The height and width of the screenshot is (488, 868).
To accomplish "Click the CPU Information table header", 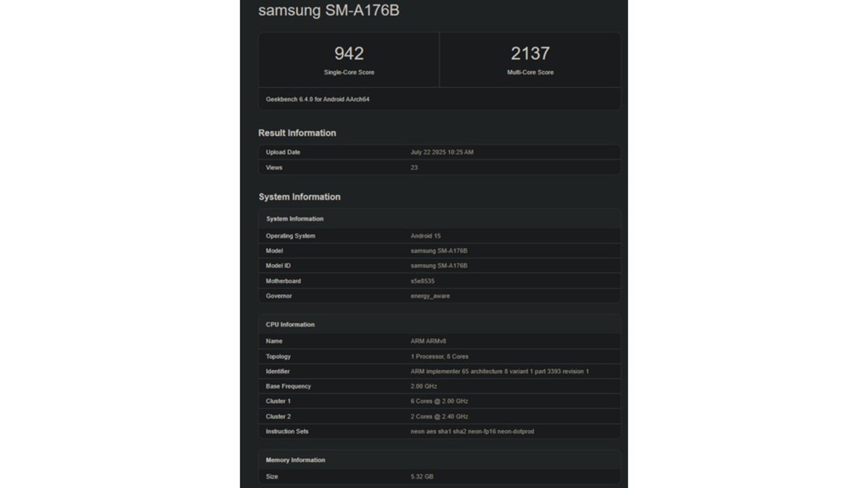I will (290, 325).
